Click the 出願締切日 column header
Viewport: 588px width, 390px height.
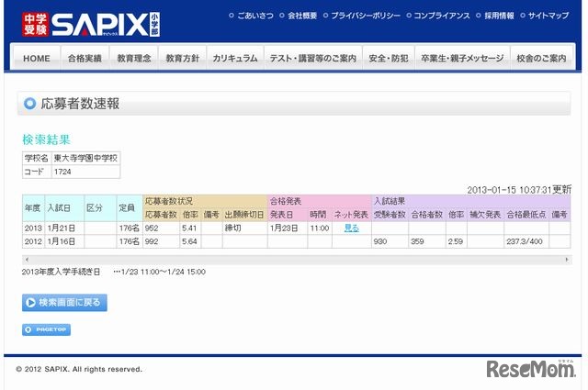(x=244, y=215)
